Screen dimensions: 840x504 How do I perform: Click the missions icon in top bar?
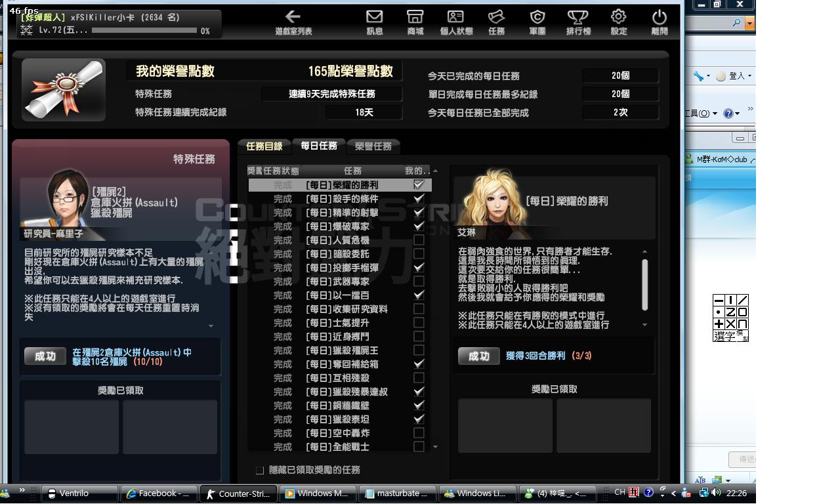point(496,22)
